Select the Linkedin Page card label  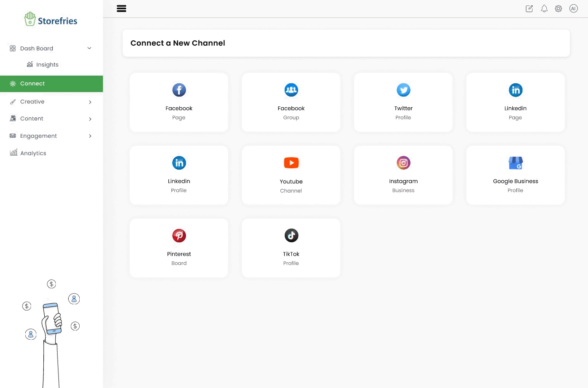(x=515, y=113)
